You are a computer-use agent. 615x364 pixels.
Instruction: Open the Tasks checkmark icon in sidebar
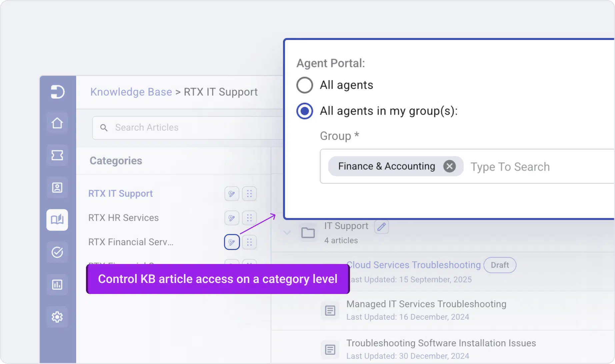pos(57,252)
